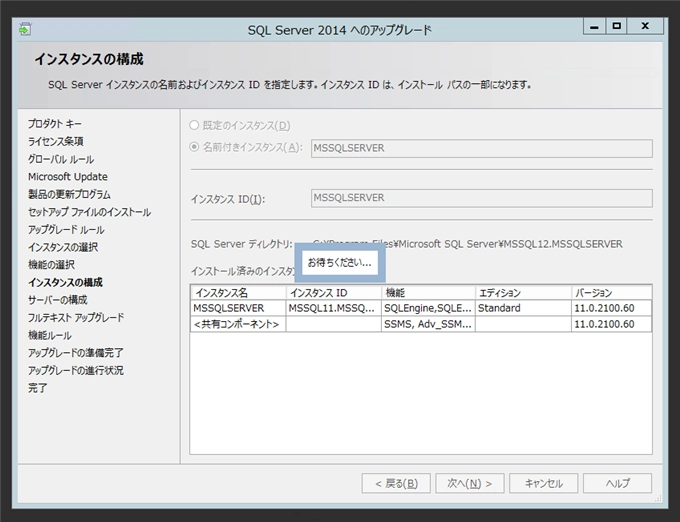The image size is (680, 522).
Task: Select 機能ルール step in sidebar
Action: tap(49, 335)
